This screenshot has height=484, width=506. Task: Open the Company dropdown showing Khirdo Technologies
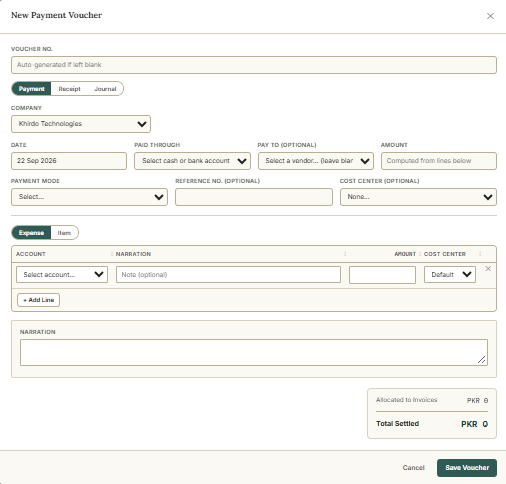click(x=81, y=124)
